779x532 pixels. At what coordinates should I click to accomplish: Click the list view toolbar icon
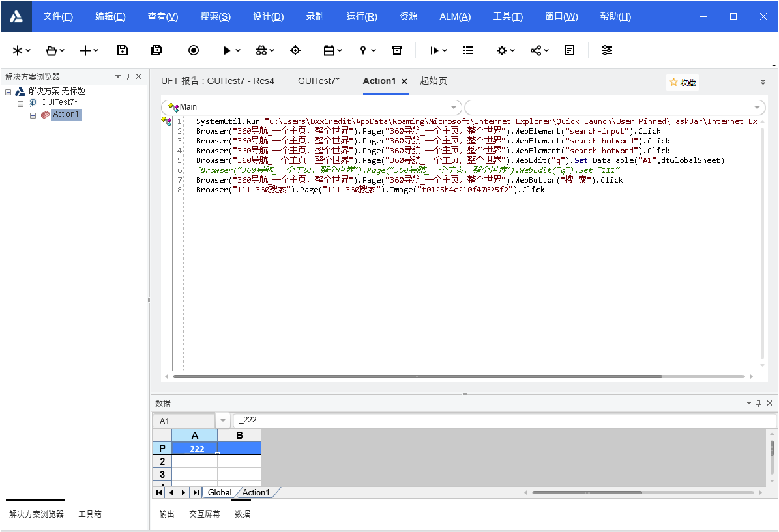click(468, 50)
